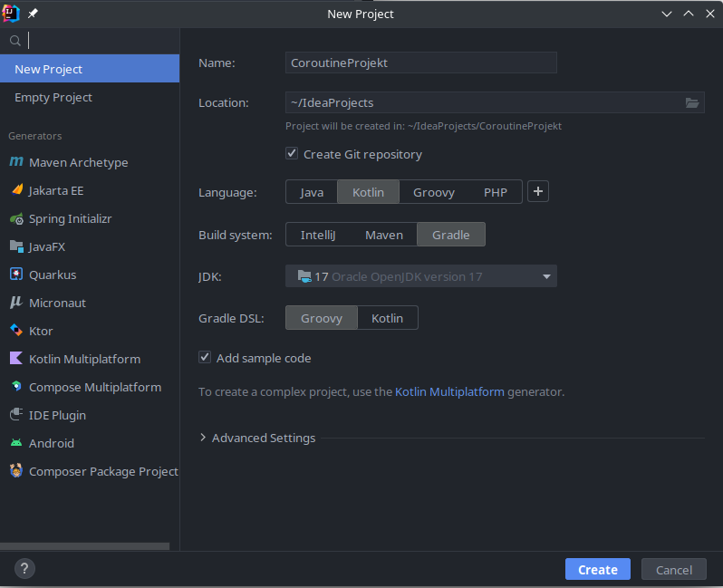Click the help question mark icon
The height and width of the screenshot is (588, 723).
(x=24, y=569)
